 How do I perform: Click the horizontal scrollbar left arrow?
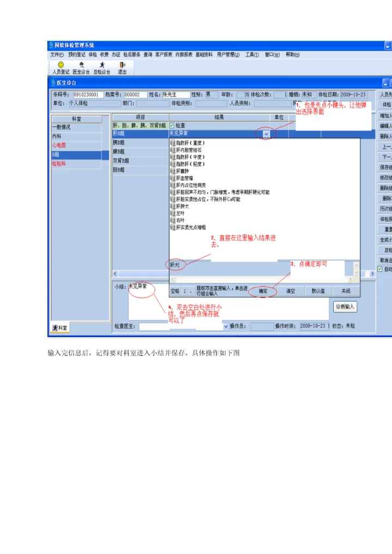[x=115, y=273]
